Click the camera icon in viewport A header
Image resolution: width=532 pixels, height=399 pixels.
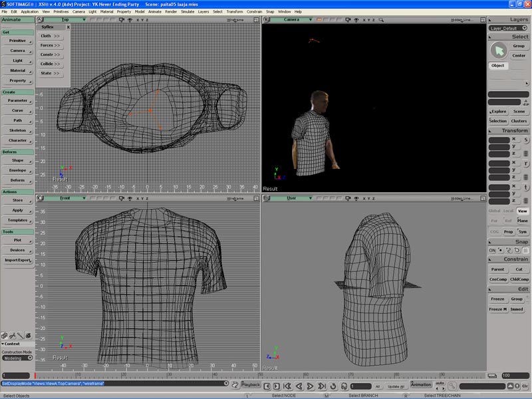click(122, 20)
